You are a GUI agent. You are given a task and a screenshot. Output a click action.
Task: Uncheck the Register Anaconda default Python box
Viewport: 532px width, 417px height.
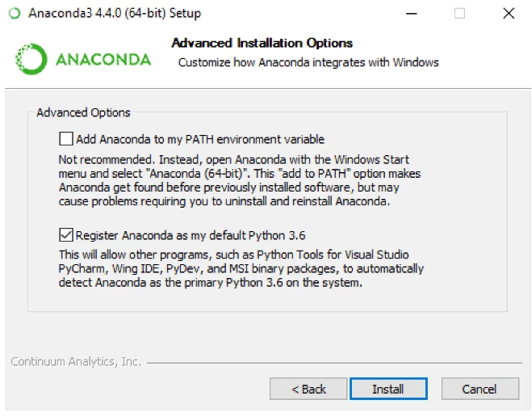66,236
